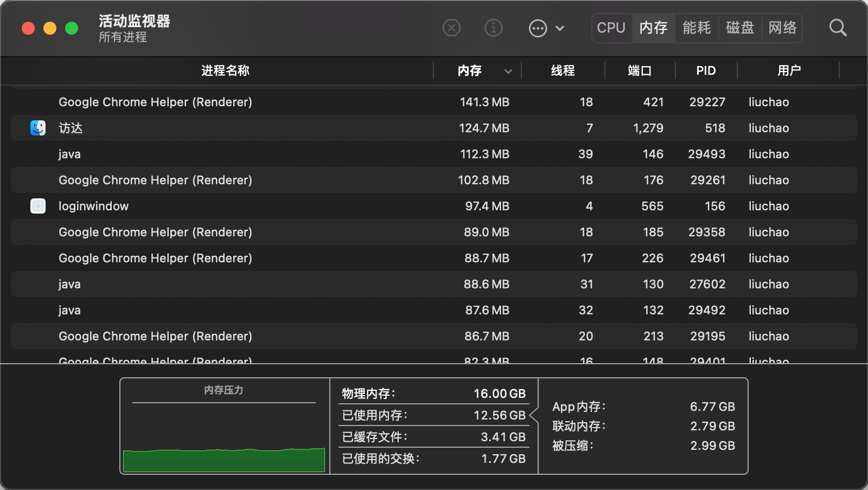Maximize window with green button
The width and height of the screenshot is (868, 490).
click(72, 28)
